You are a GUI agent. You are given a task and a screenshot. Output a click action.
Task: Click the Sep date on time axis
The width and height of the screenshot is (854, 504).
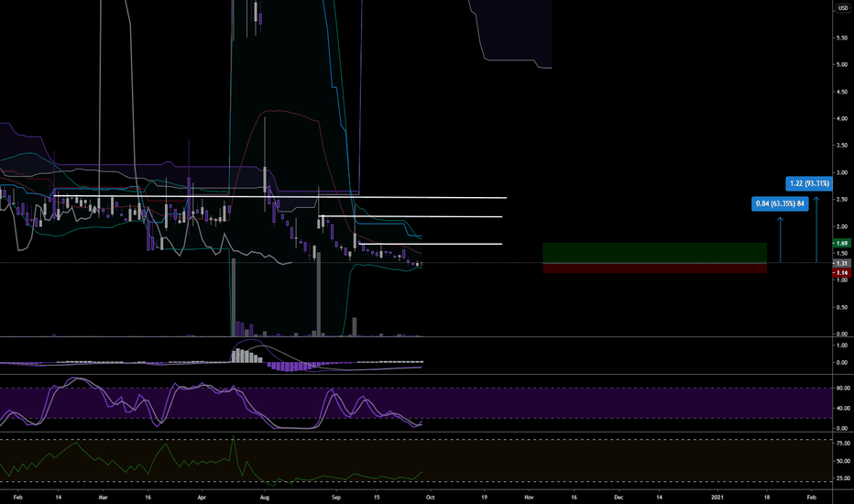pyautogui.click(x=336, y=498)
